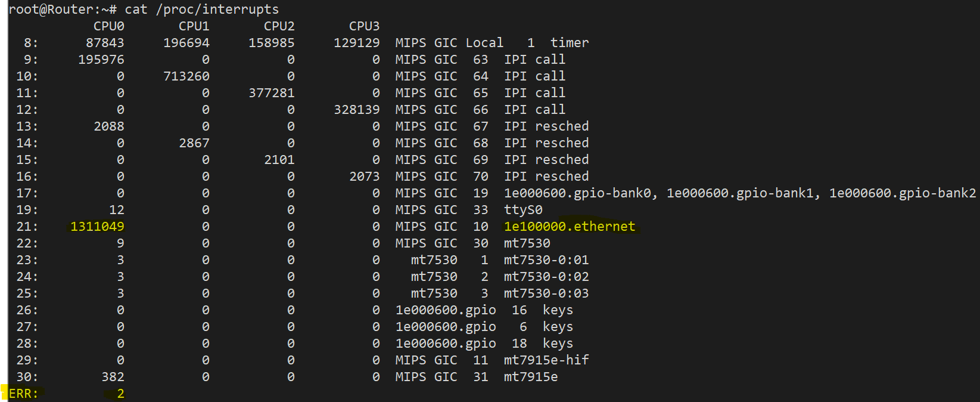Click the command text 'cat /proc/interrupts'
980x402 pixels.
[202, 10]
